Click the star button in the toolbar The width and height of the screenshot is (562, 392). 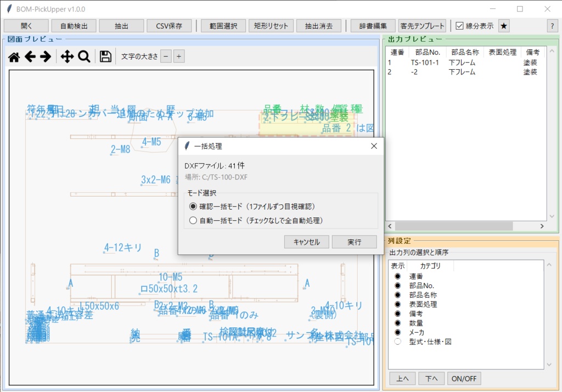(x=504, y=26)
